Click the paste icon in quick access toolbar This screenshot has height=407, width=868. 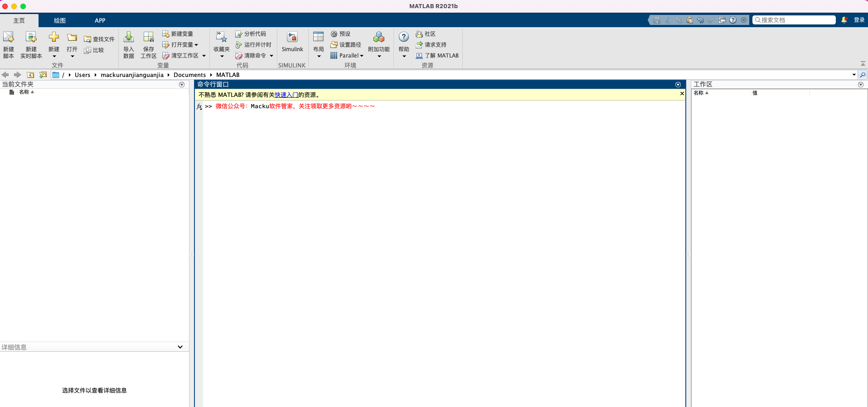point(689,20)
